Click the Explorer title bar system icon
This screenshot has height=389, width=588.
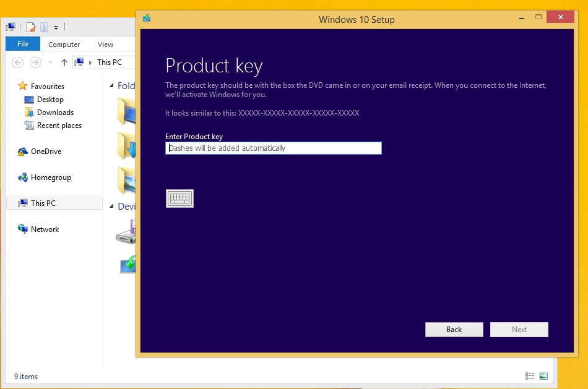tap(11, 27)
